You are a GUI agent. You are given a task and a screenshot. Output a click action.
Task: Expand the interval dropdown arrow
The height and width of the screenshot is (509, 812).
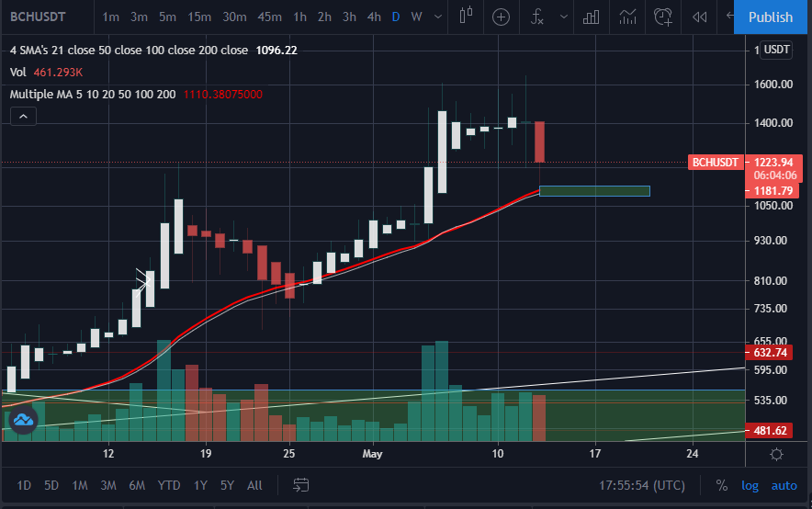click(x=438, y=17)
